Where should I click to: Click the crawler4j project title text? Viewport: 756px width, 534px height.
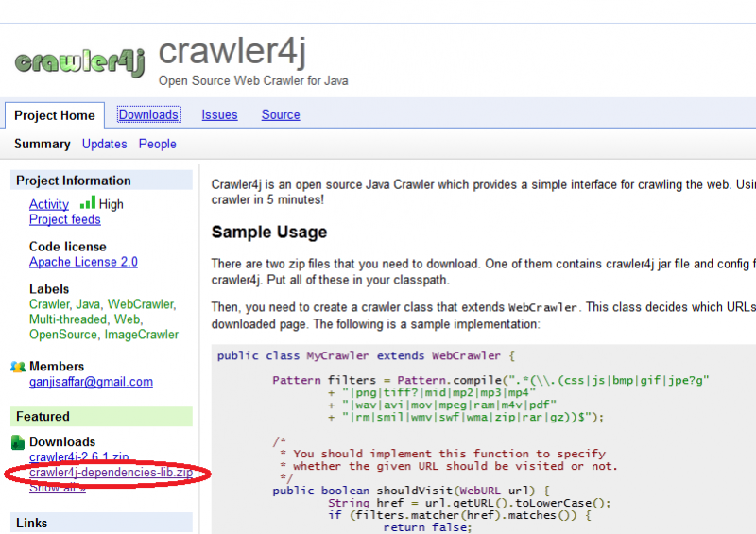(x=232, y=51)
